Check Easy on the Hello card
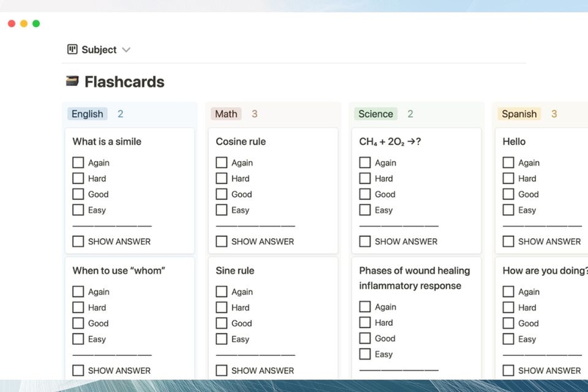This screenshot has width=588, height=392. click(x=508, y=210)
